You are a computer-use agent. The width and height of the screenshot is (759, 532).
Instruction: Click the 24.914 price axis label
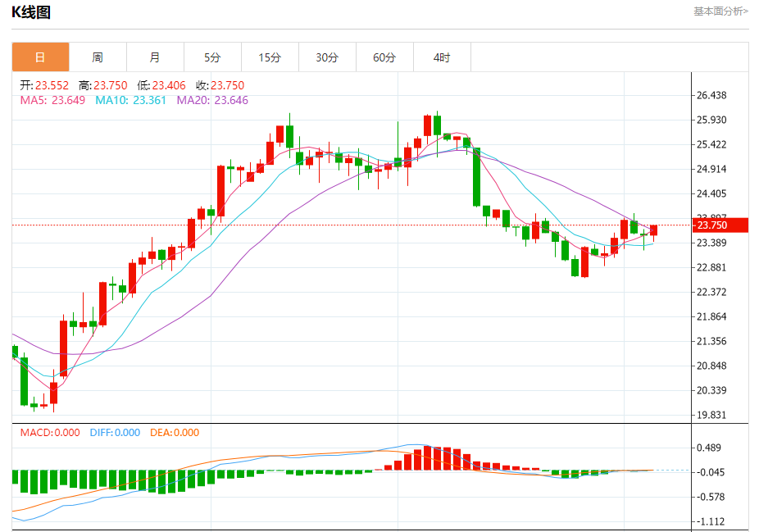(711, 170)
